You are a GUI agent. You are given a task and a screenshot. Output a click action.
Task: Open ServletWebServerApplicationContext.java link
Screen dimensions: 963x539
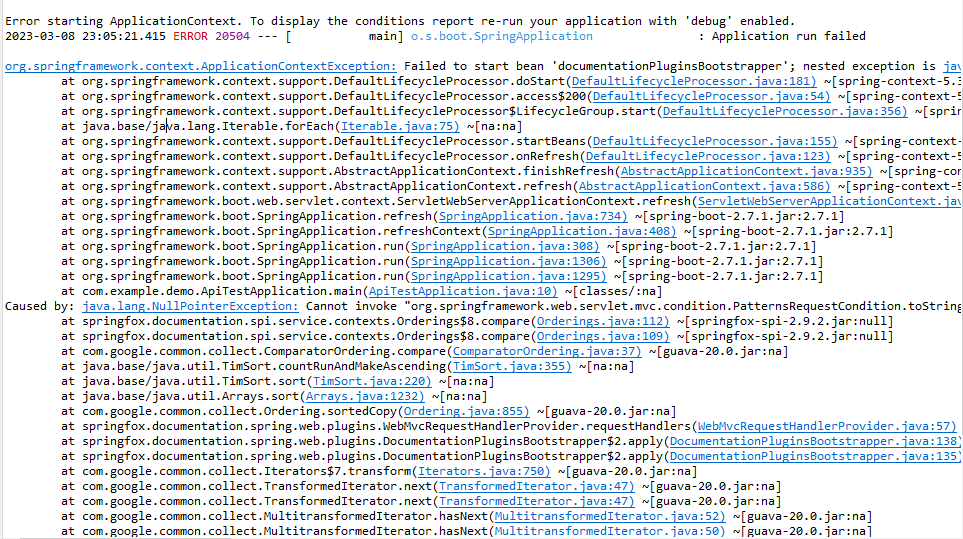point(830,201)
